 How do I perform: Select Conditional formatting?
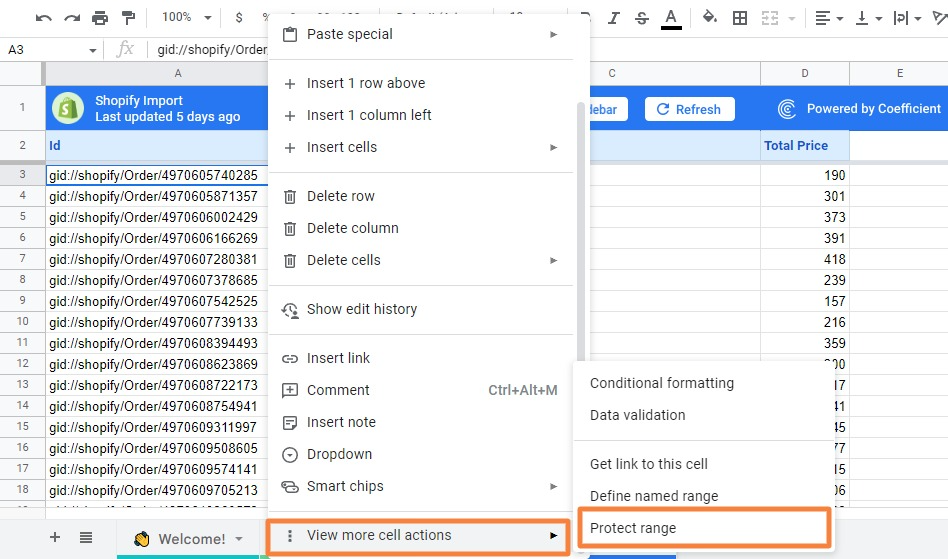[704, 383]
